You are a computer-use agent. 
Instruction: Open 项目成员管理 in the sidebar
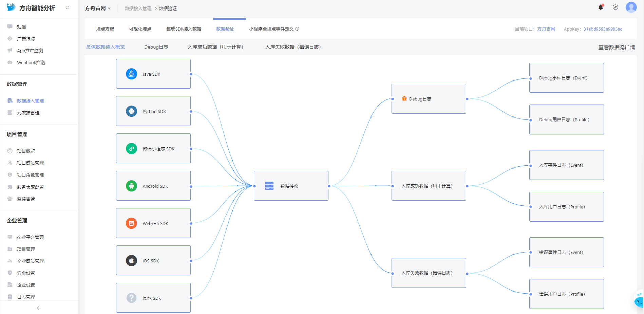pos(31,163)
